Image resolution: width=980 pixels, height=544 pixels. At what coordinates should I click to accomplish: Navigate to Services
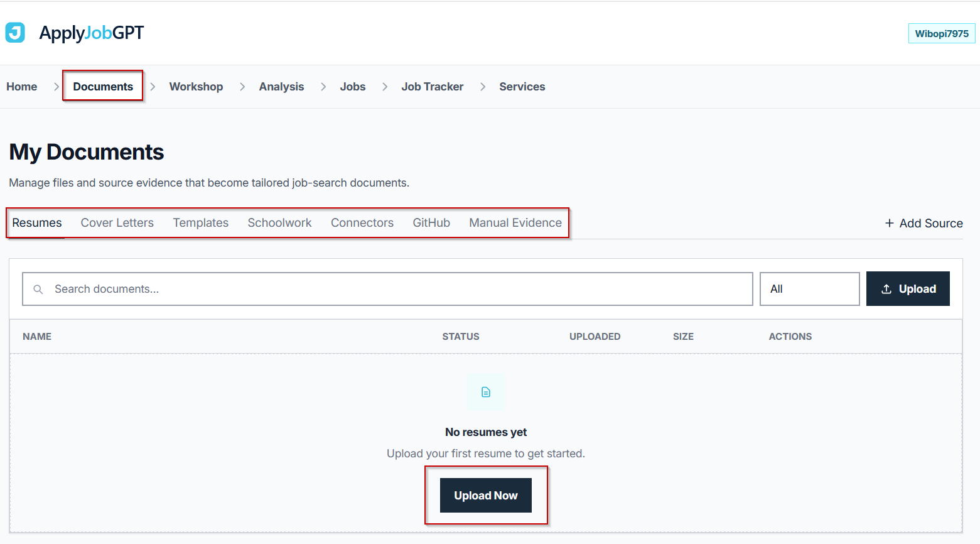[x=522, y=87]
